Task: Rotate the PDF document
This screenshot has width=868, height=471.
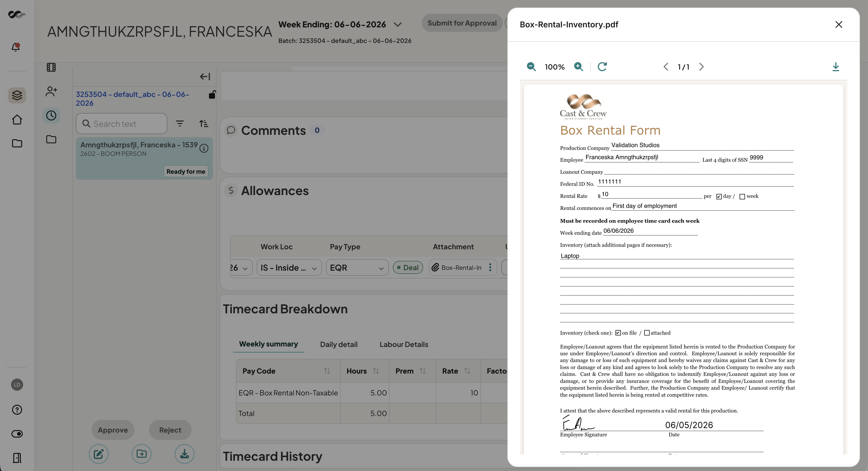Action: 602,67
